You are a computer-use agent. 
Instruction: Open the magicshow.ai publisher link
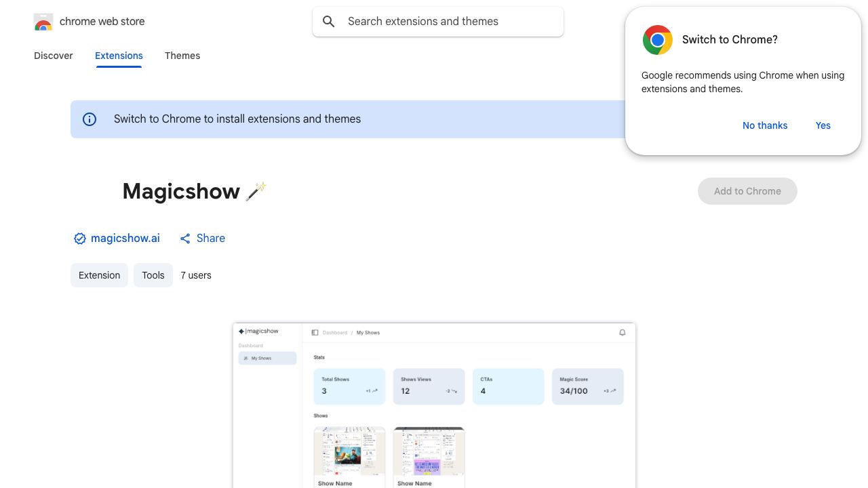(x=125, y=239)
